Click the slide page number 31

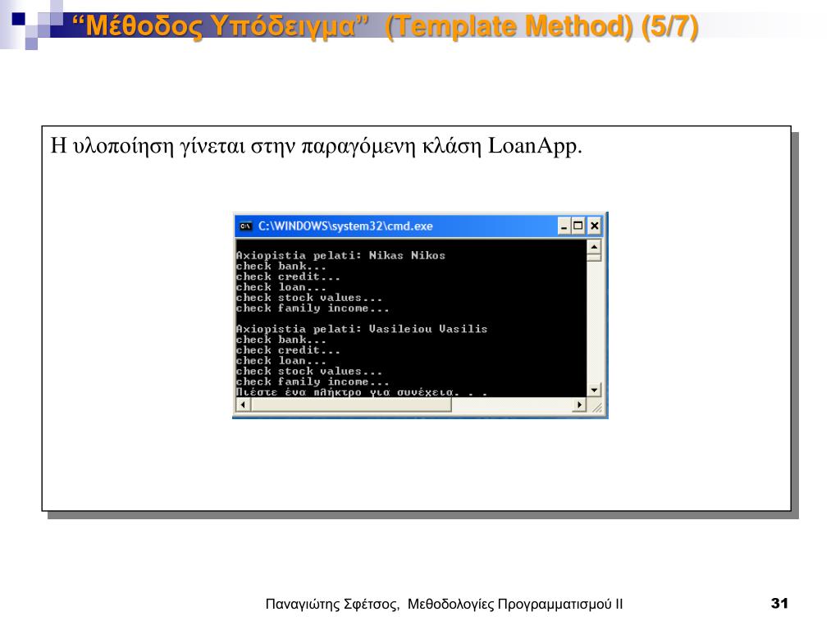click(x=779, y=603)
